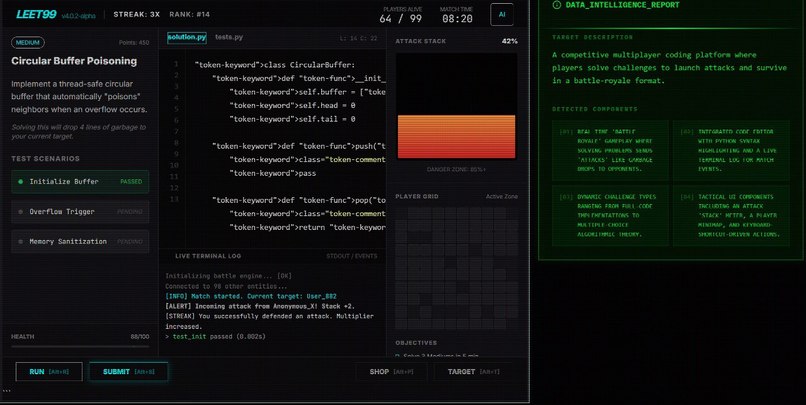Click the 'ATTACK STACK' heading
The height and width of the screenshot is (405, 806).
[420, 41]
